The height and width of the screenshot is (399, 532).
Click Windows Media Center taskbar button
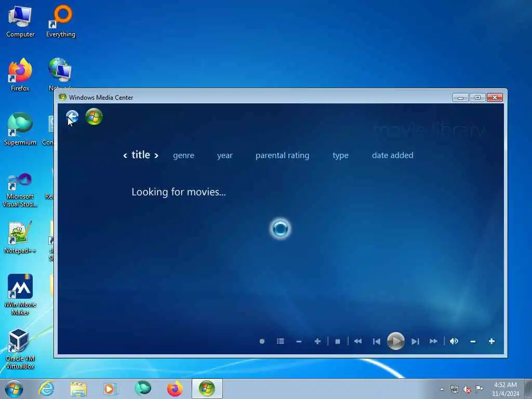point(207,389)
